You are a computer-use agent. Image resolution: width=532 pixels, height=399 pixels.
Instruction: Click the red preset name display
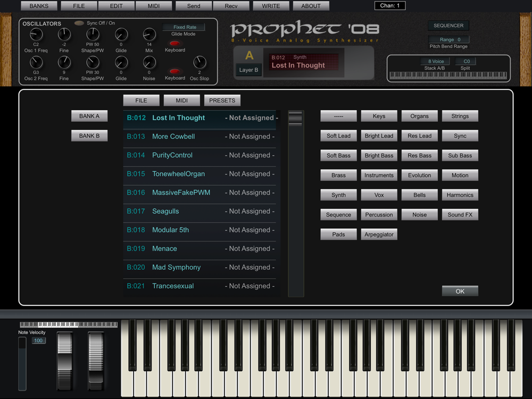tap(304, 62)
